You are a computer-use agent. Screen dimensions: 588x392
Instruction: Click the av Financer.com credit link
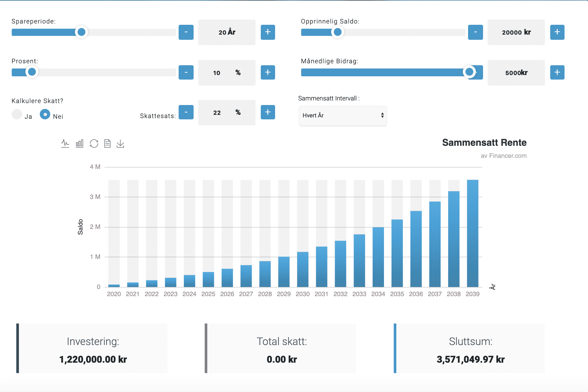503,156
